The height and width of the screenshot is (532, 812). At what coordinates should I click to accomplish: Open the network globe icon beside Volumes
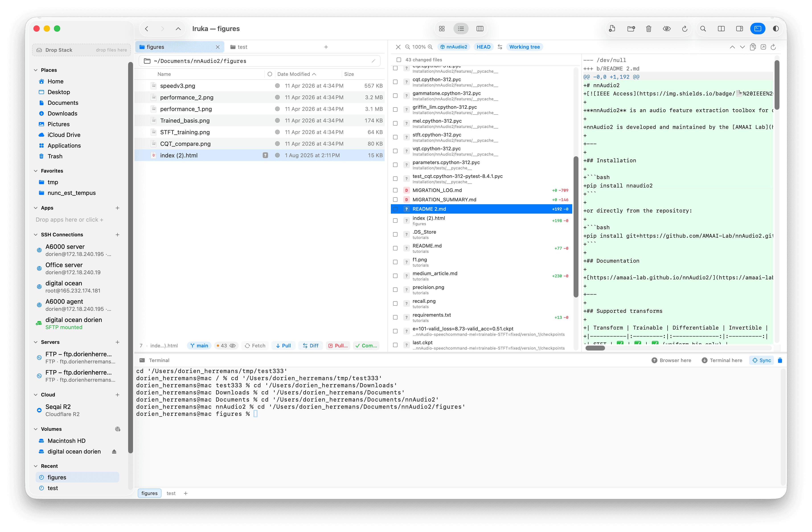point(118,429)
